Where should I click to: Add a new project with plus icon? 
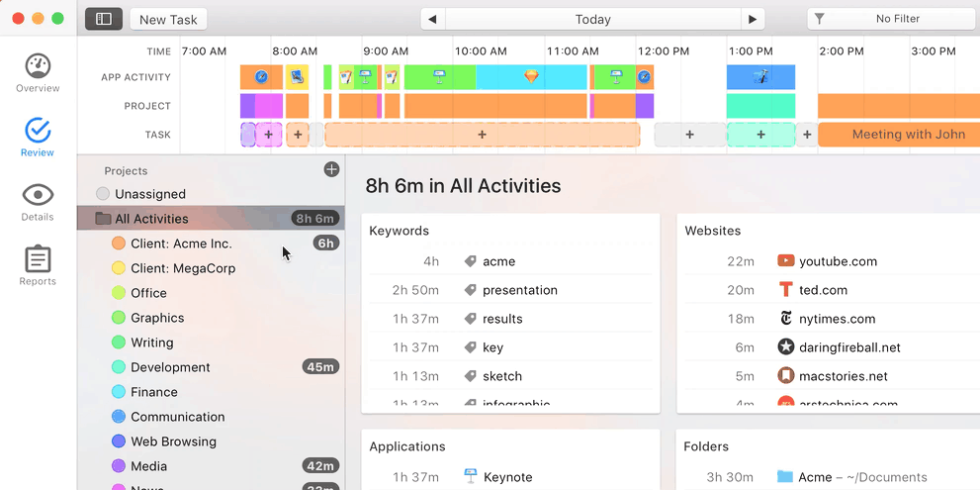(331, 169)
